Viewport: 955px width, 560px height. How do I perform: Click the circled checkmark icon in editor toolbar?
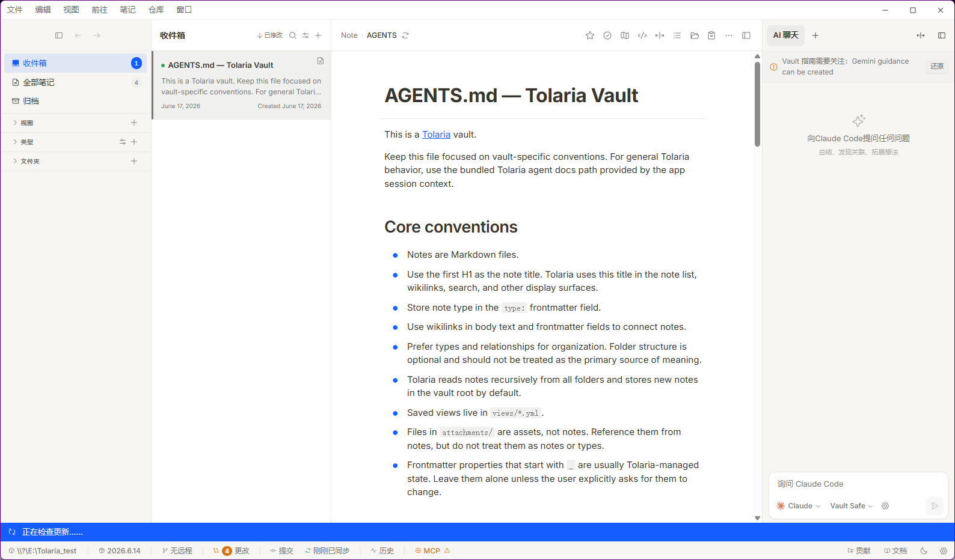coord(607,35)
